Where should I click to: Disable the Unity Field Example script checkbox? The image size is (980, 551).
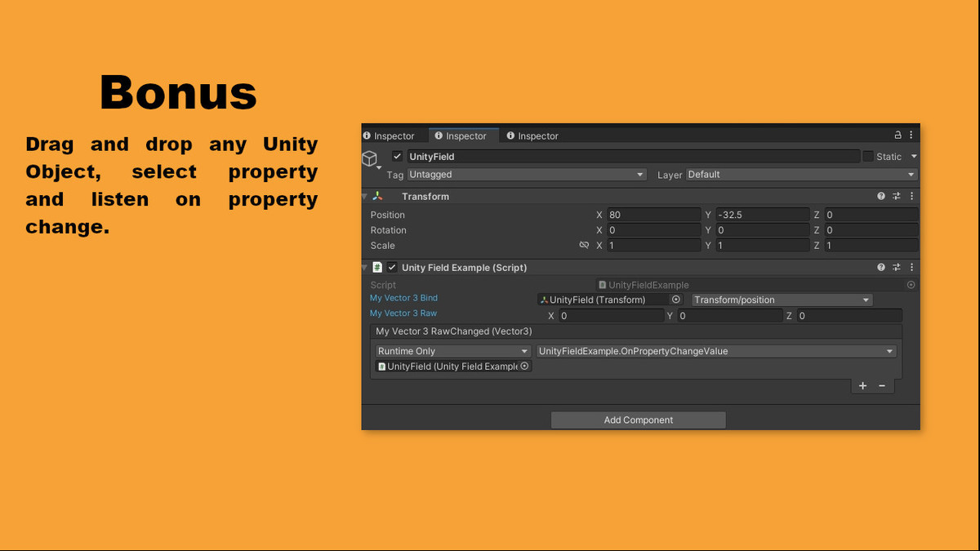392,267
